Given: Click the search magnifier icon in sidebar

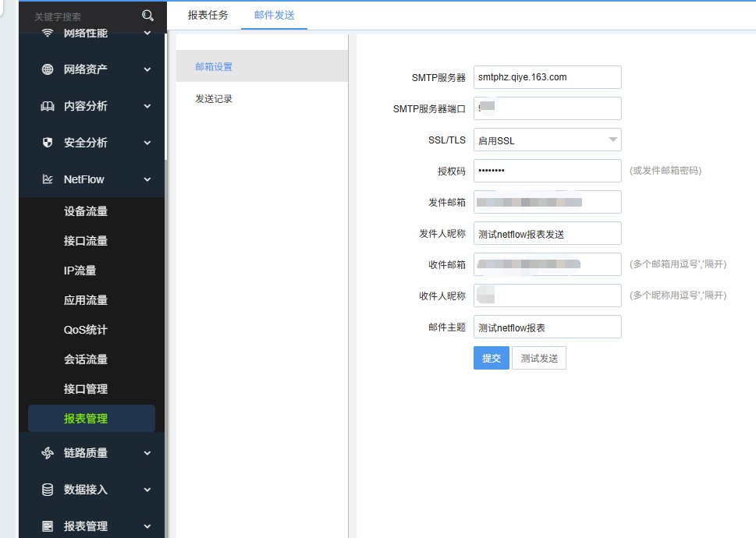Looking at the screenshot, I should 147,16.
